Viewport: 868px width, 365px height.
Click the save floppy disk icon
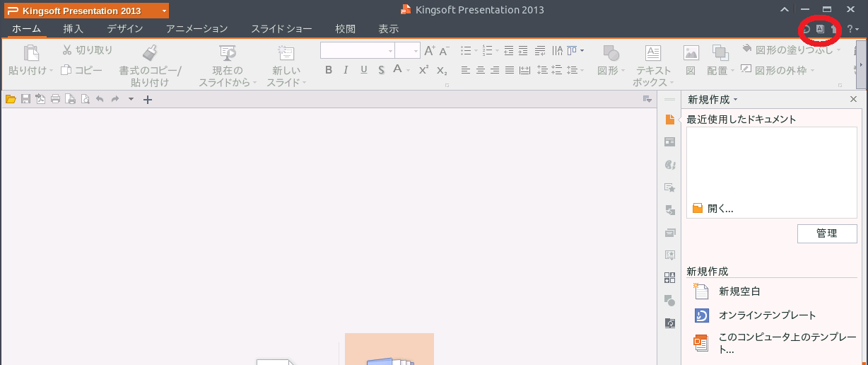coord(25,99)
